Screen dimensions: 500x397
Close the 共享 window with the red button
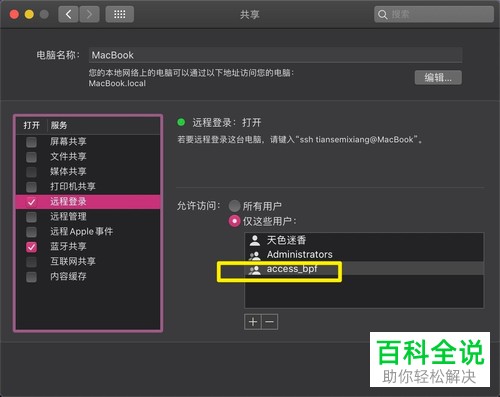point(14,14)
